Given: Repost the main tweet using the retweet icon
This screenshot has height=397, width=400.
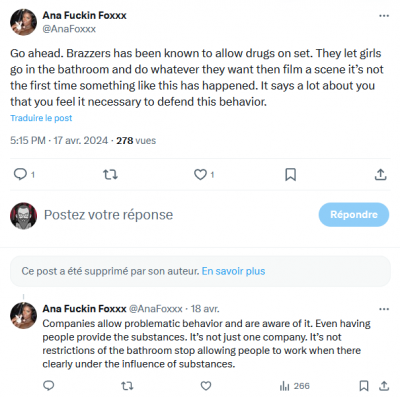Looking at the screenshot, I should pos(110,174).
